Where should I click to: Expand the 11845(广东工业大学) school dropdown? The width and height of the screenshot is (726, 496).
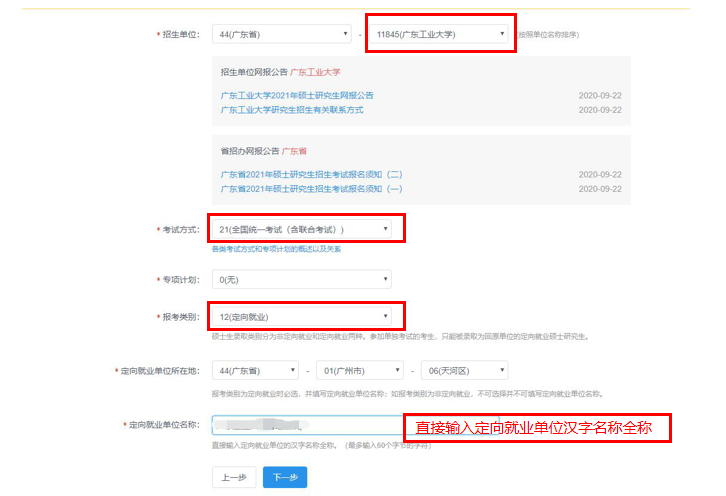[x=440, y=34]
